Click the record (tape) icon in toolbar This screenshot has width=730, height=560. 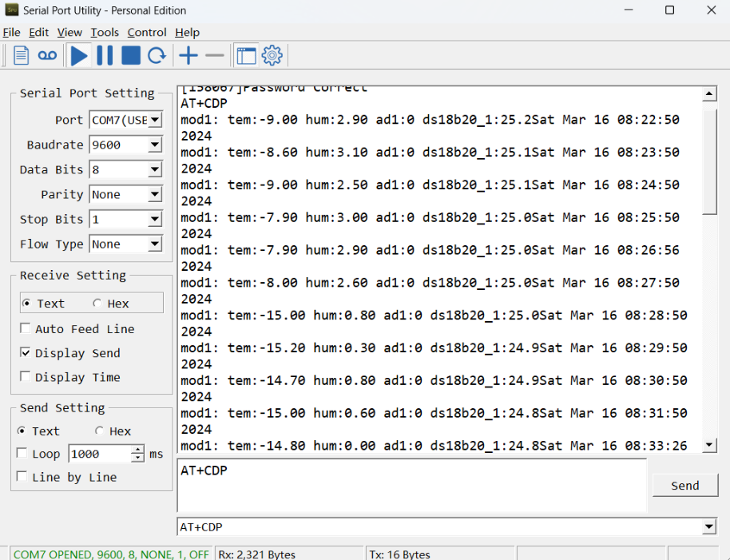click(x=47, y=55)
